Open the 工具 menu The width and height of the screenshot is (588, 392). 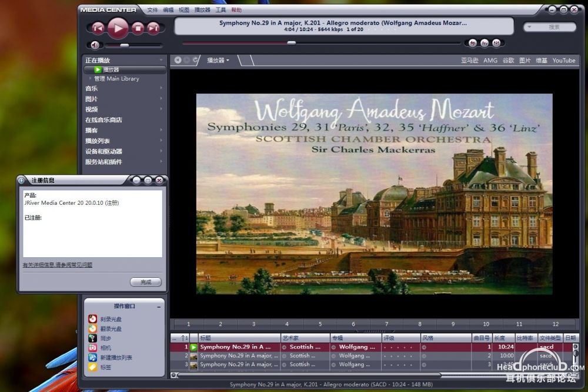point(221,10)
